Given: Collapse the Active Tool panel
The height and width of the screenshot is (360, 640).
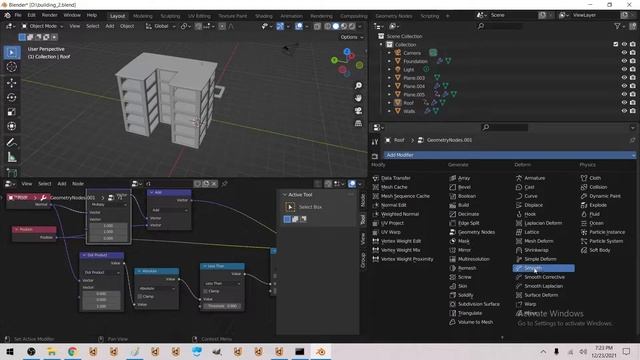Looking at the screenshot, I should (x=285, y=195).
